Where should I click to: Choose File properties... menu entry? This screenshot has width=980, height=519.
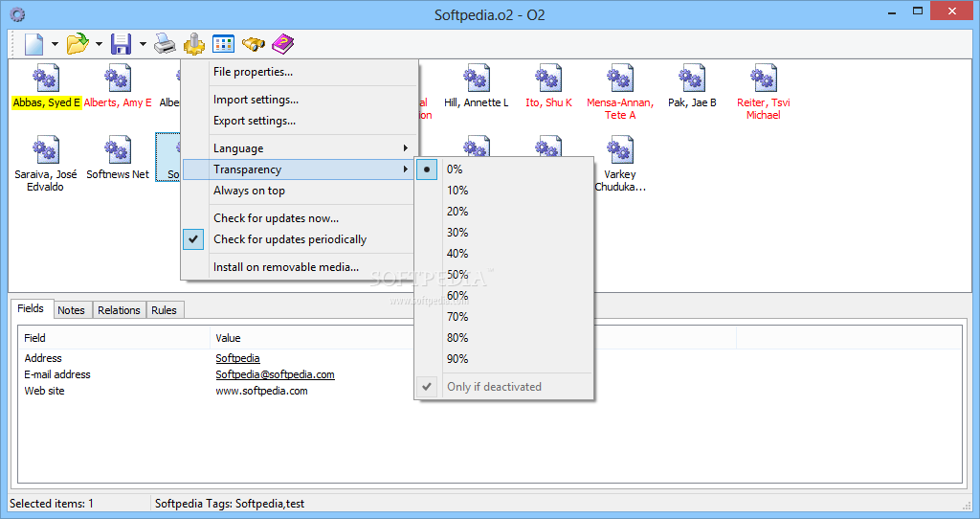[x=300, y=72]
